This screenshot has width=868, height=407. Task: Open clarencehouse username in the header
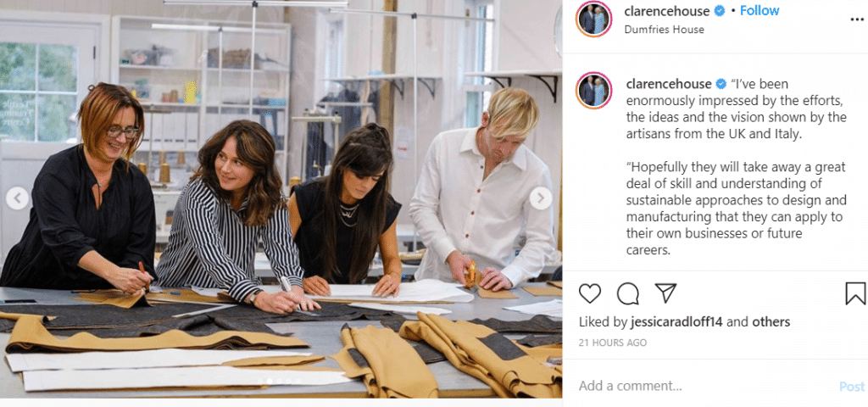(x=666, y=11)
